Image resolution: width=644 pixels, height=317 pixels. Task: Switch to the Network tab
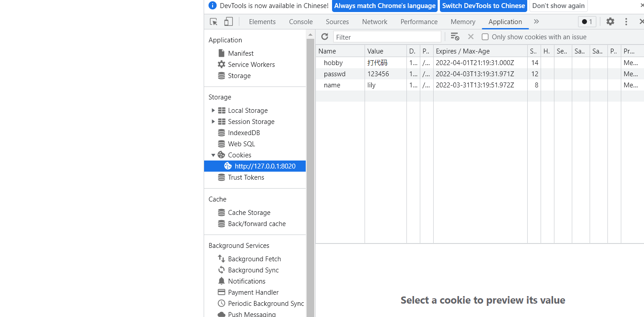pyautogui.click(x=374, y=22)
